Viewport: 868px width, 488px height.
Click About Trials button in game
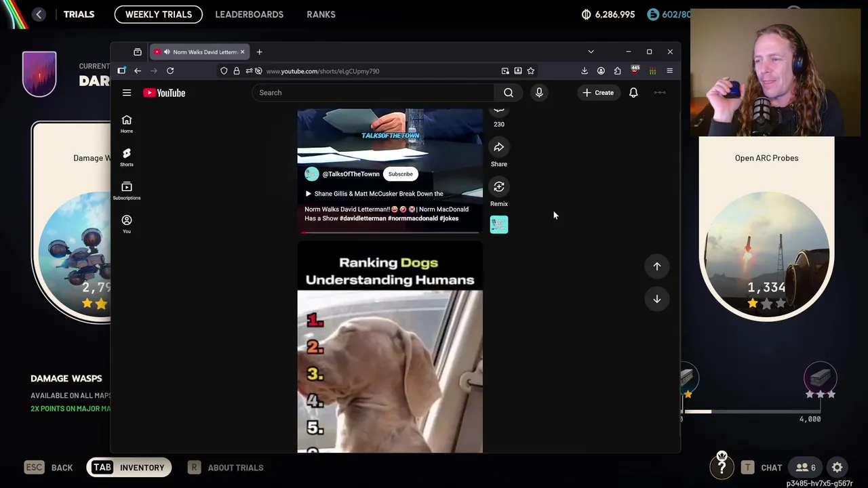click(226, 468)
